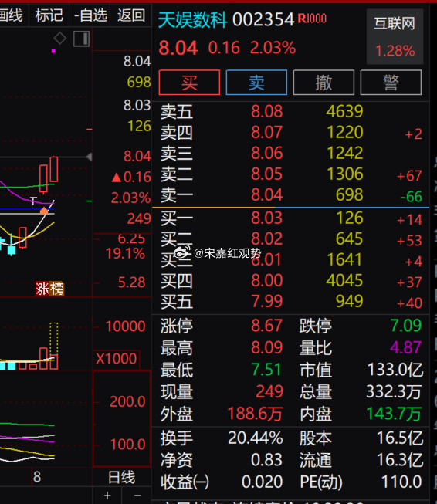Click the diamond icon above the chart
This screenshot has height=504, width=437.
pos(59,39)
